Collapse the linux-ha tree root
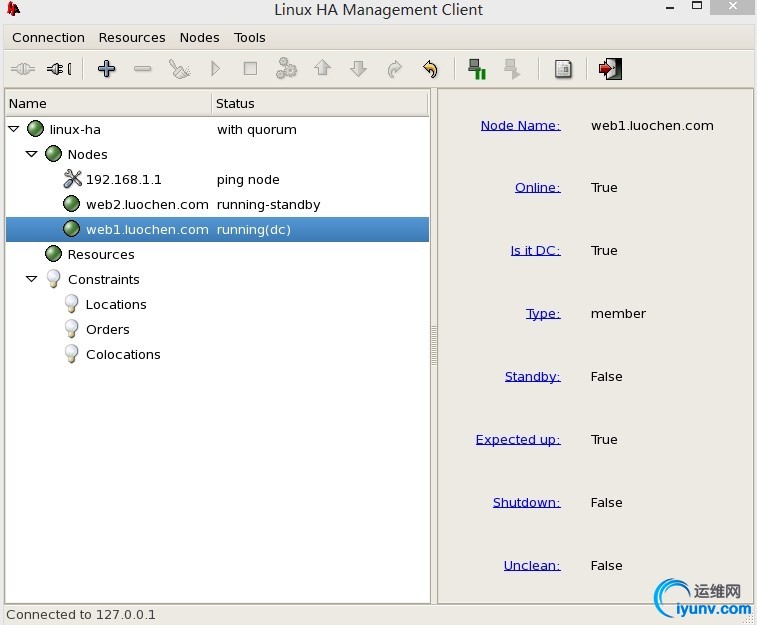Viewport: 757px width, 625px height. coord(14,129)
